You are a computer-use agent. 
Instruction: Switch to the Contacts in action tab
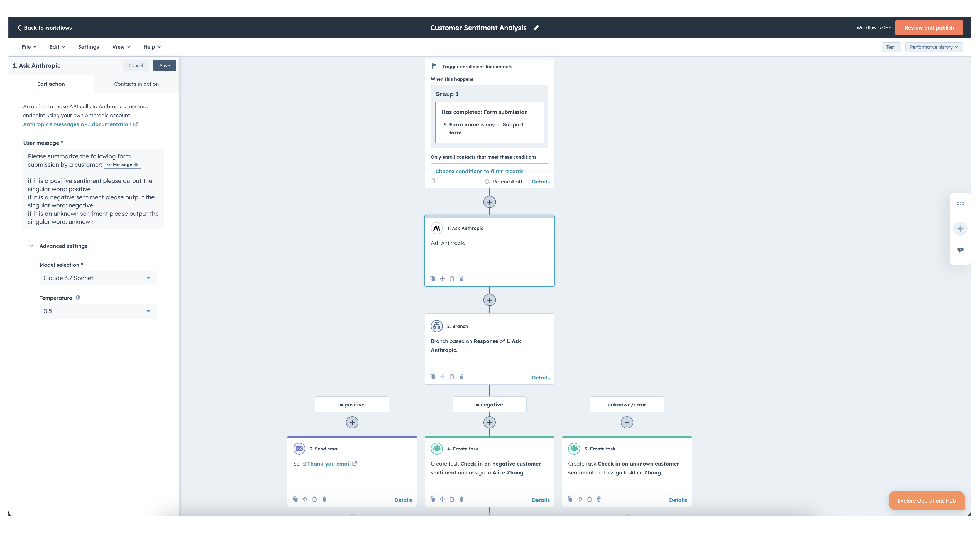(x=136, y=84)
